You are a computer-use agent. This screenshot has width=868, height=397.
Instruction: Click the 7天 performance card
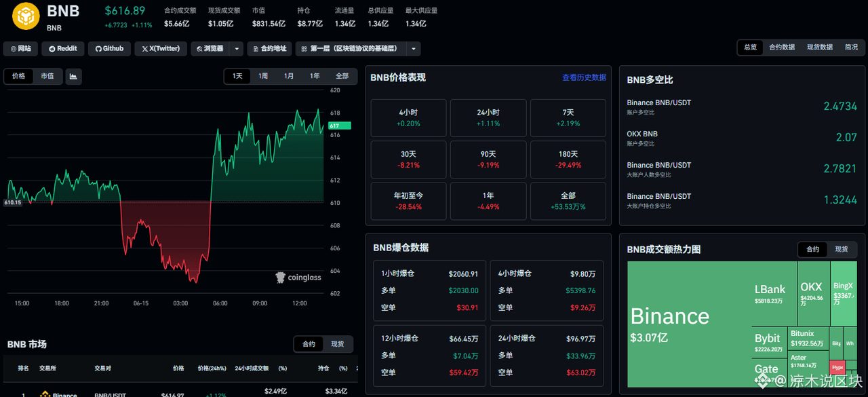[x=568, y=118]
